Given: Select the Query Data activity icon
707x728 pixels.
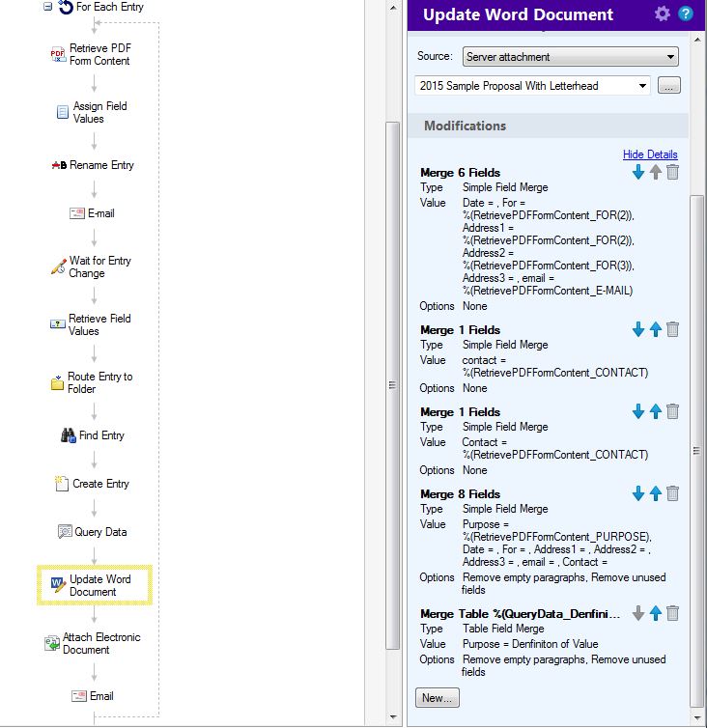Looking at the screenshot, I should click(x=65, y=532).
